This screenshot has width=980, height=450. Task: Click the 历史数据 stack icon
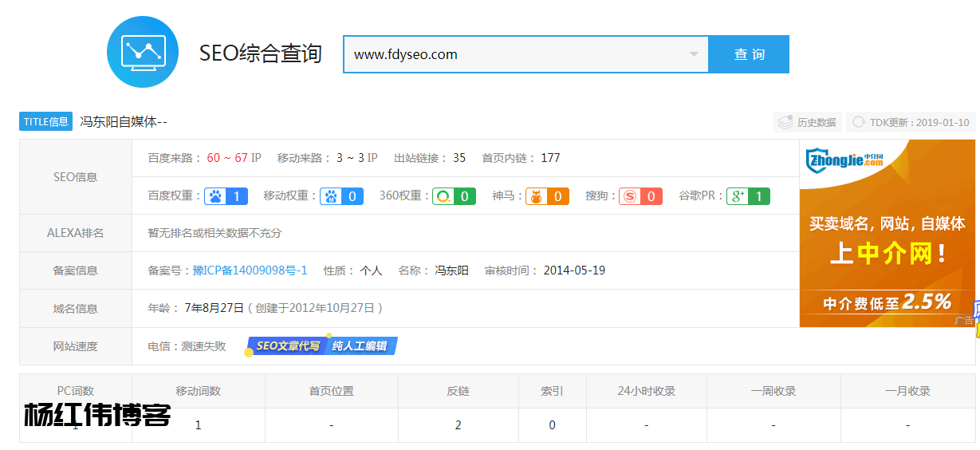(785, 122)
